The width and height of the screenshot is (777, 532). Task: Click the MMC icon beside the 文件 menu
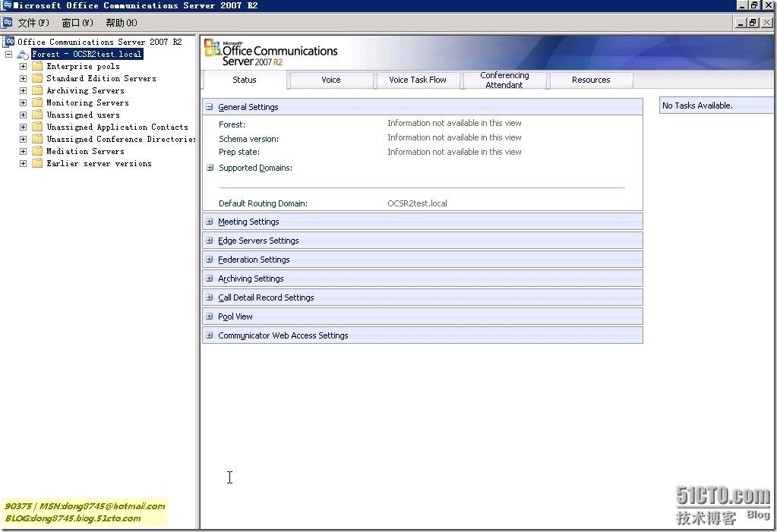click(7, 22)
